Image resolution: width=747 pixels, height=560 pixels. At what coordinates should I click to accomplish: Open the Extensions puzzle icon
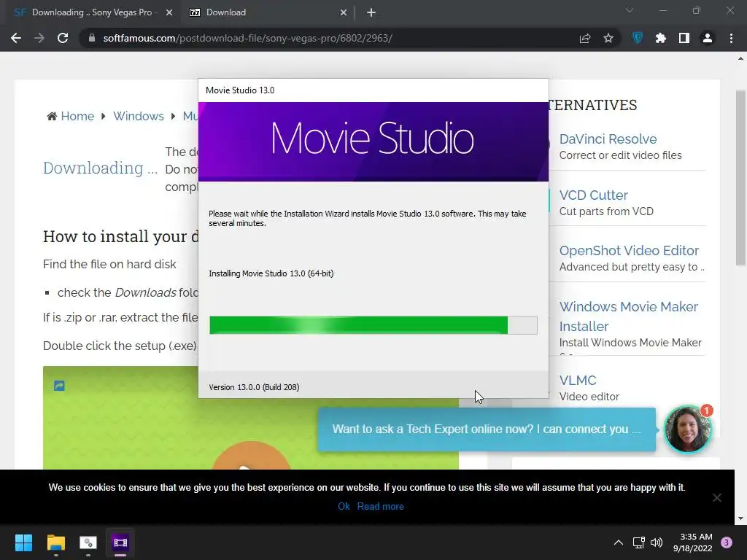pyautogui.click(x=661, y=38)
